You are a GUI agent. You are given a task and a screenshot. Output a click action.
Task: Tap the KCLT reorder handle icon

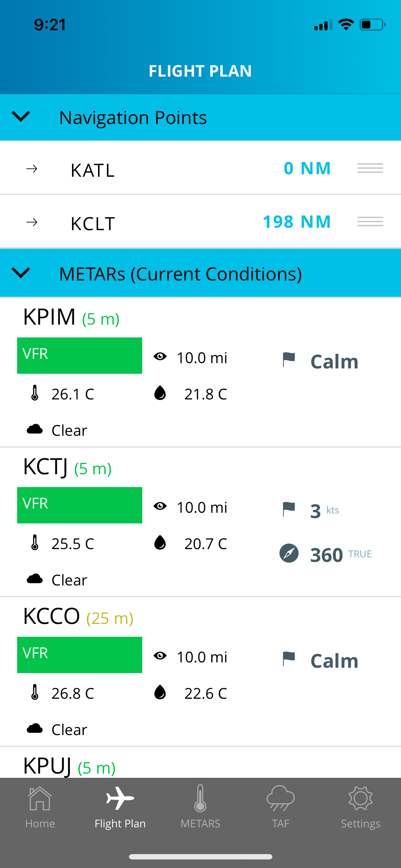370,222
